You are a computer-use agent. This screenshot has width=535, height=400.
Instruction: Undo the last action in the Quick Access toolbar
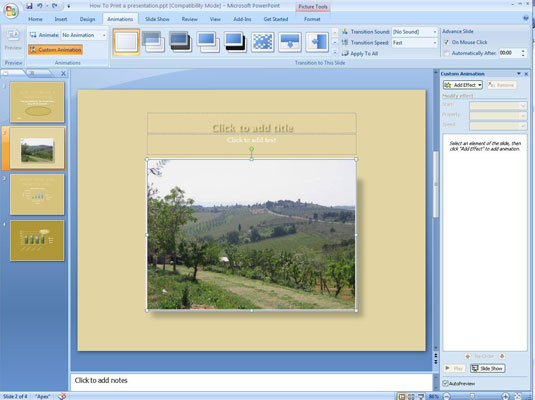[x=40, y=6]
